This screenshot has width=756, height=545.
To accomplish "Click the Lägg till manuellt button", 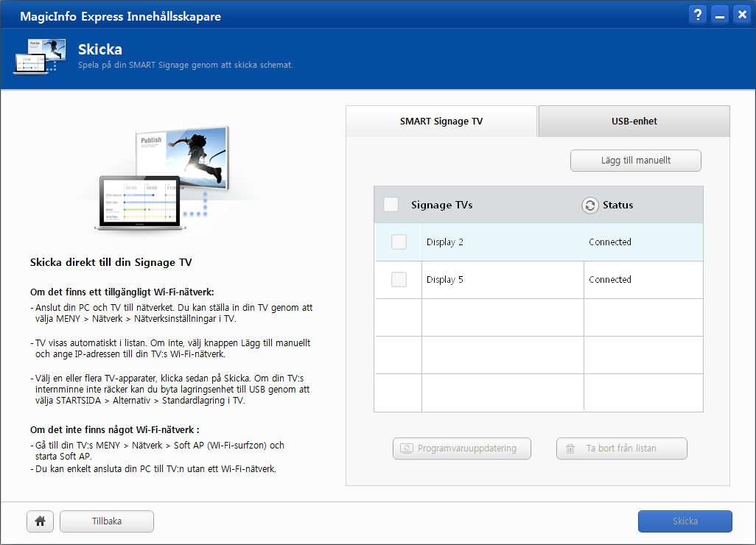I will coord(635,161).
